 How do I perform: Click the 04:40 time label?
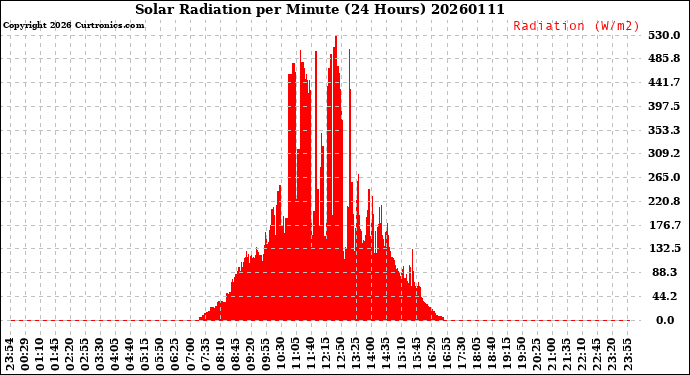click(130, 355)
